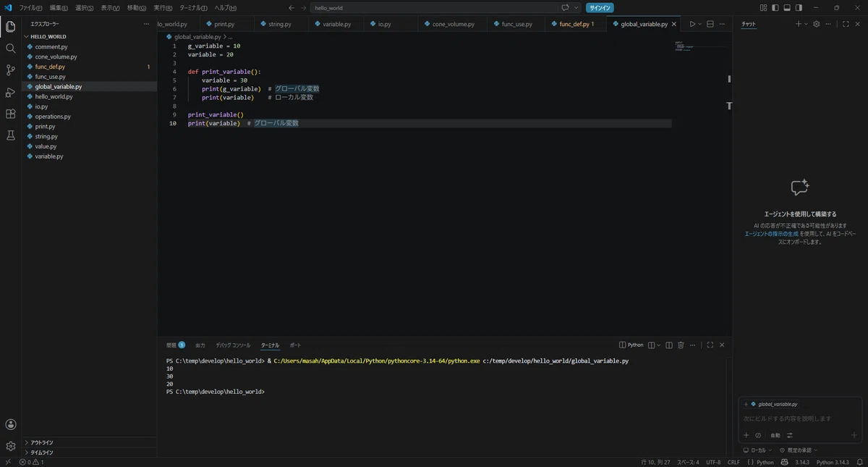Split the editor with the split icon
This screenshot has width=868, height=467.
click(710, 24)
